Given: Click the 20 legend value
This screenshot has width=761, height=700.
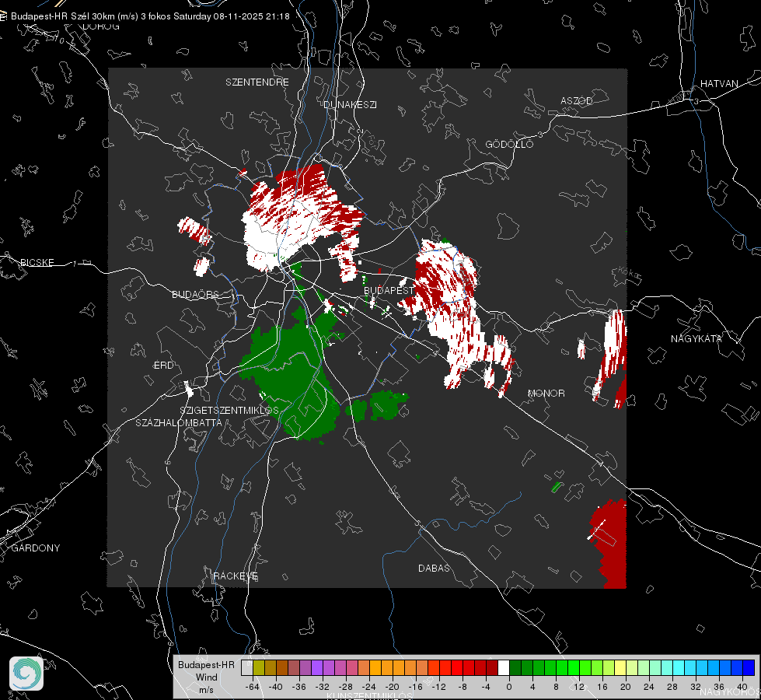Looking at the screenshot, I should [x=626, y=687].
